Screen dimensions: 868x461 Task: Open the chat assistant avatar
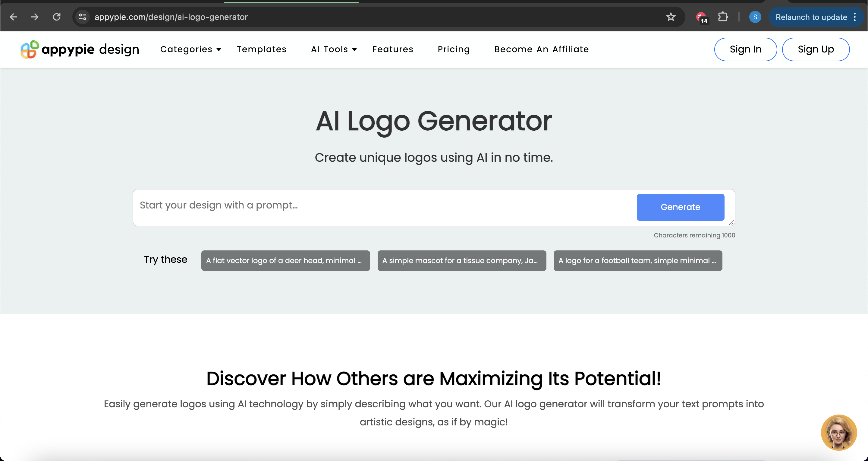coord(838,432)
